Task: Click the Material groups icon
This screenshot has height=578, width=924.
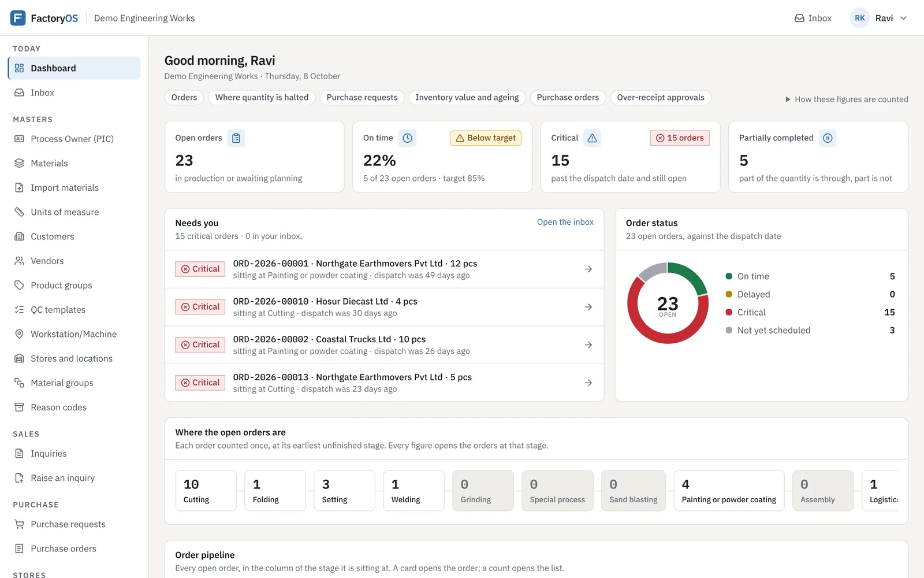Action: [19, 383]
